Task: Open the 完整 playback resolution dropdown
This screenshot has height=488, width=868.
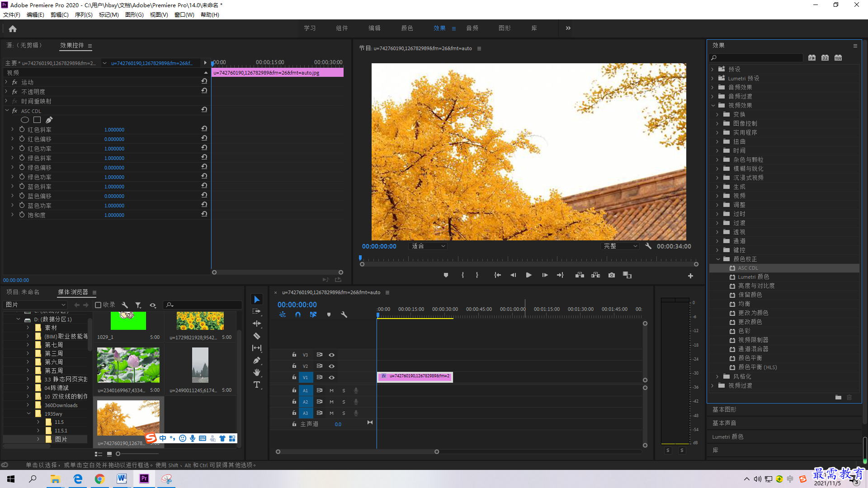Action: [620, 246]
